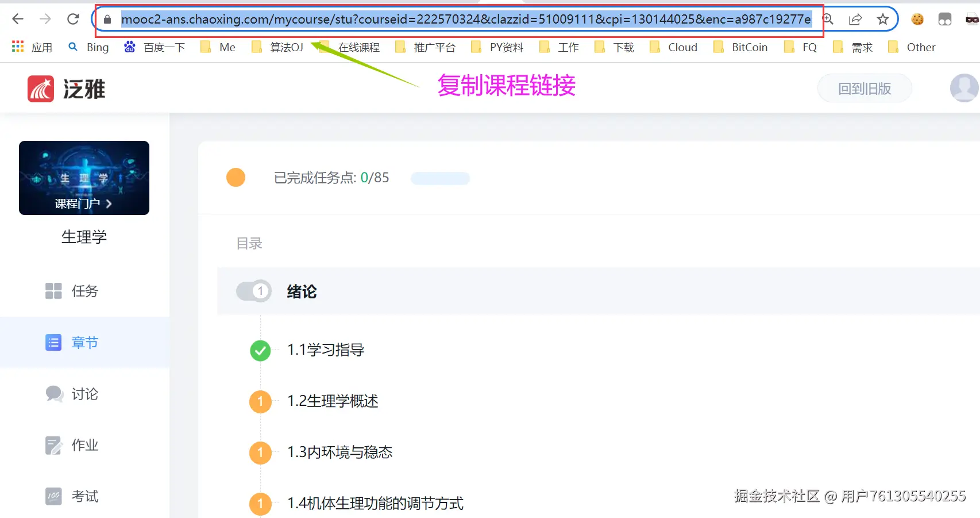Viewport: 980px width, 518px height.
Task: Click the browser forward arrow
Action: click(x=45, y=19)
